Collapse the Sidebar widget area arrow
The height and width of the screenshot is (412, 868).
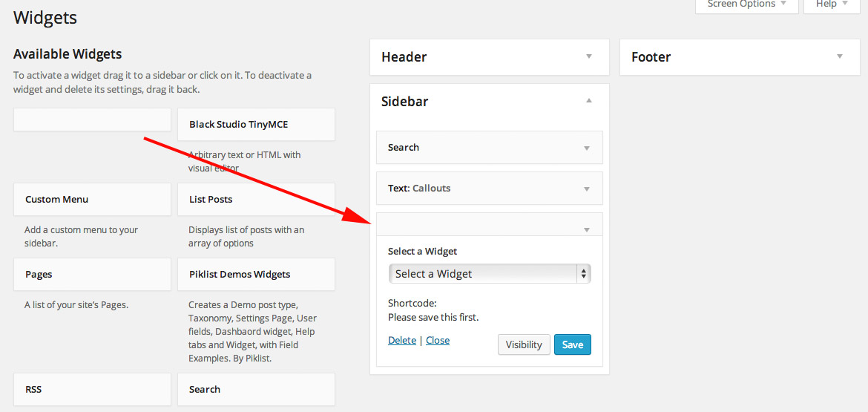tap(589, 101)
